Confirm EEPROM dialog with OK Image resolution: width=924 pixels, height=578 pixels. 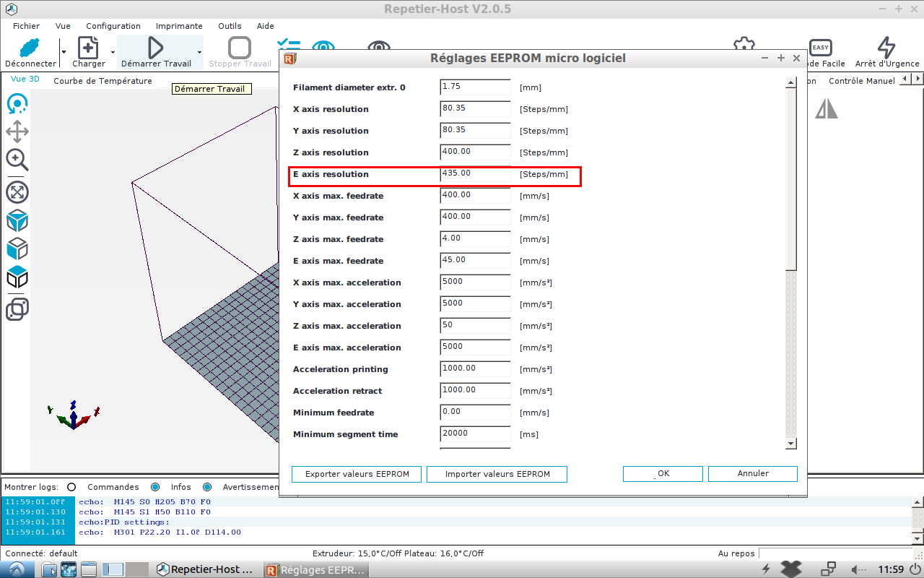pyautogui.click(x=663, y=474)
